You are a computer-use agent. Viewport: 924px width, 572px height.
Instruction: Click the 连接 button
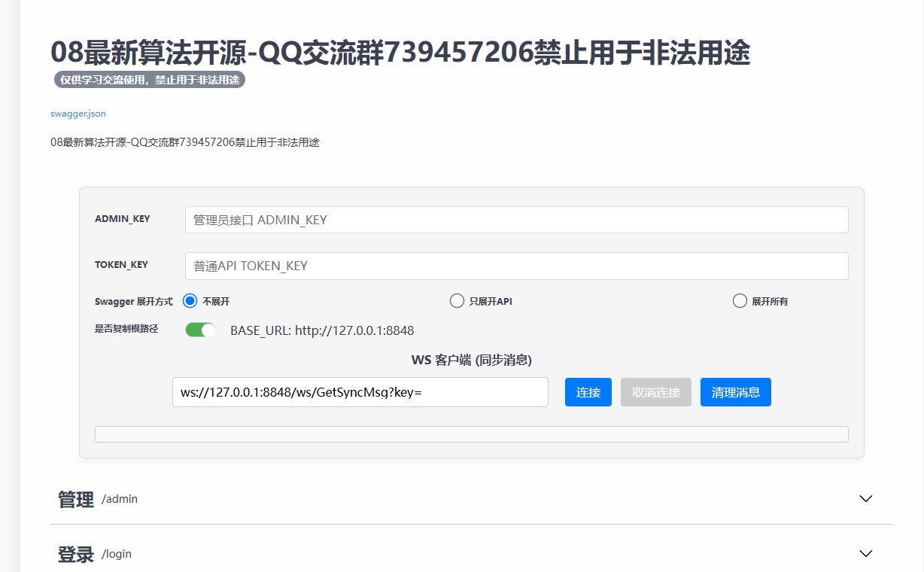click(588, 392)
